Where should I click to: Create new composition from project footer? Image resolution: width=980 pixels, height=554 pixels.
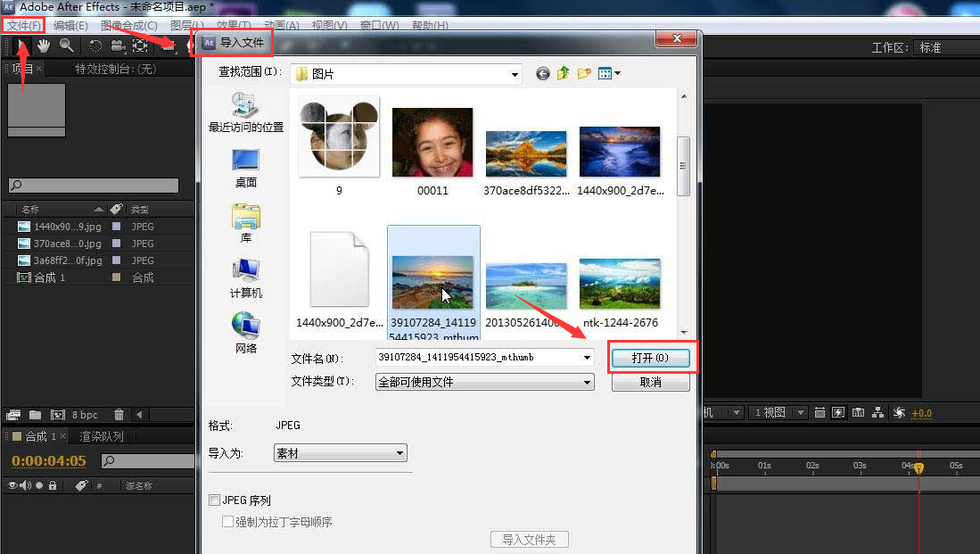[x=57, y=415]
